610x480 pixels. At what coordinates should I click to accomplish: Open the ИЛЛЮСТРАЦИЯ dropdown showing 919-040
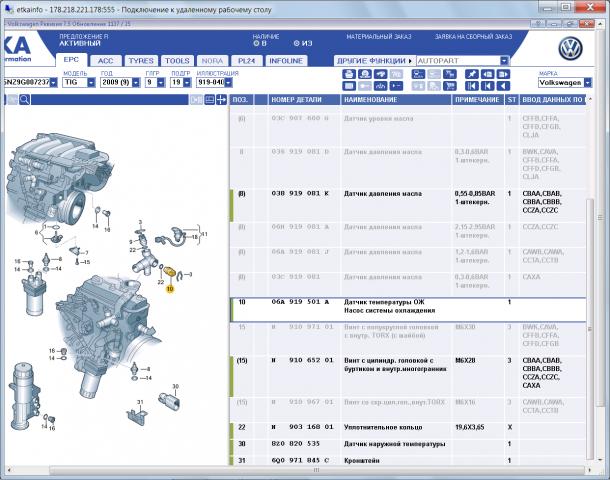[228, 82]
